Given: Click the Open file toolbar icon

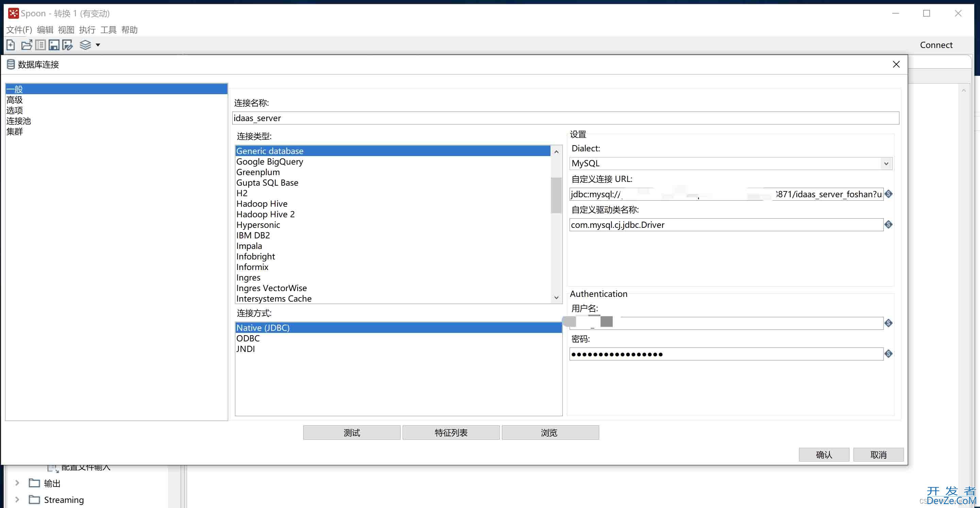Looking at the screenshot, I should point(26,45).
